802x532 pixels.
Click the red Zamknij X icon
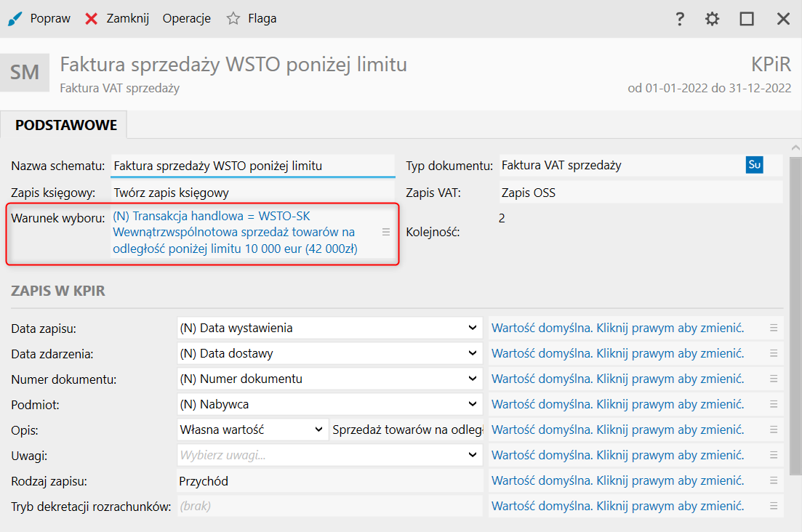[x=92, y=19]
